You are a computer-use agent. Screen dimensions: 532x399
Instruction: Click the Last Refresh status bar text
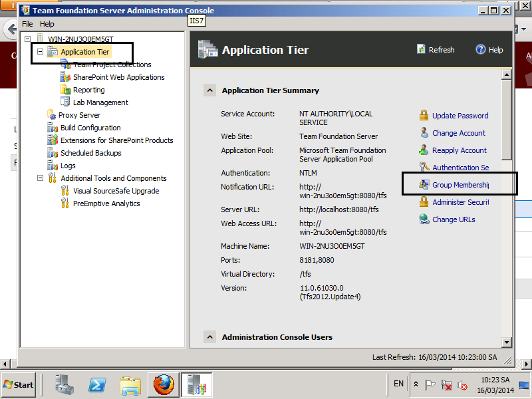click(x=435, y=357)
